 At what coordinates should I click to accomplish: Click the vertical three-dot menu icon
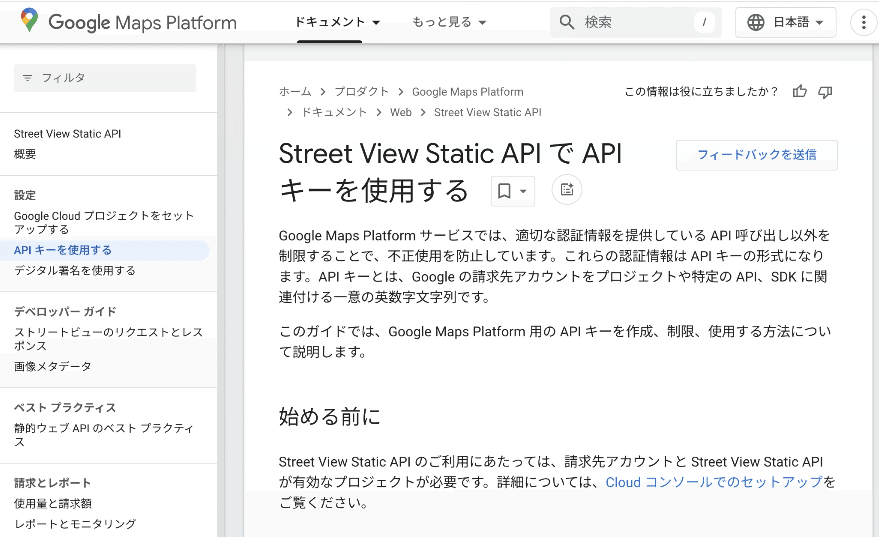tap(863, 22)
